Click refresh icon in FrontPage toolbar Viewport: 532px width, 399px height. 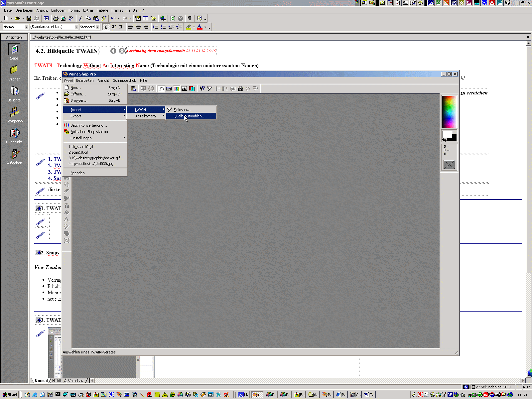[173, 18]
